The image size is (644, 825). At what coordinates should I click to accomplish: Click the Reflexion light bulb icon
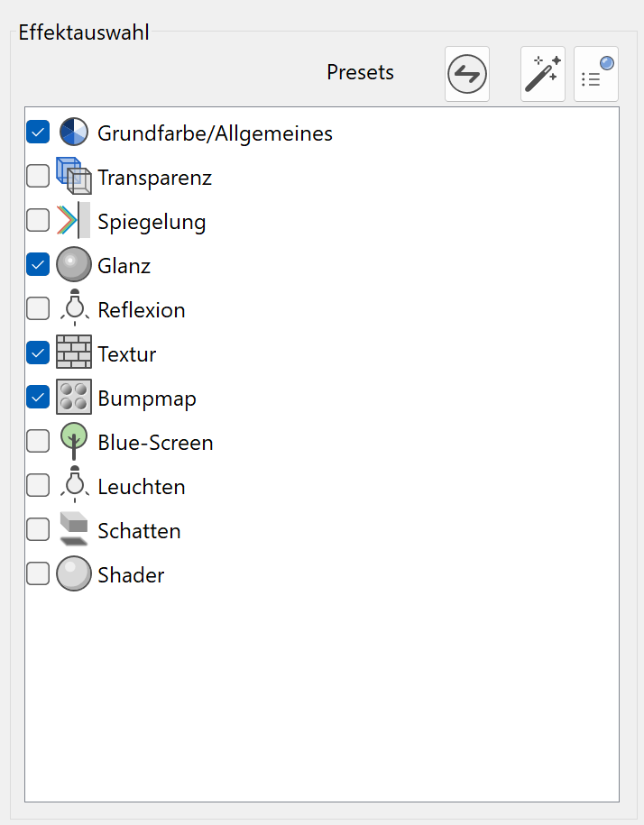[x=74, y=307]
